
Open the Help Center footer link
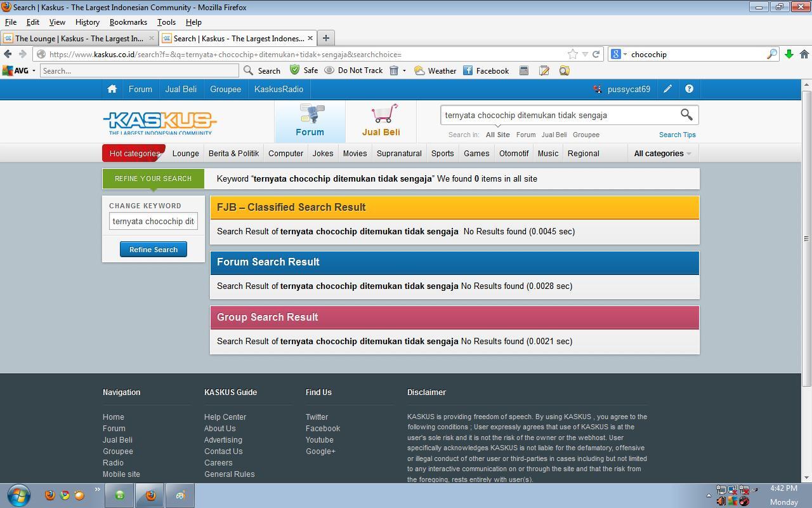point(225,417)
